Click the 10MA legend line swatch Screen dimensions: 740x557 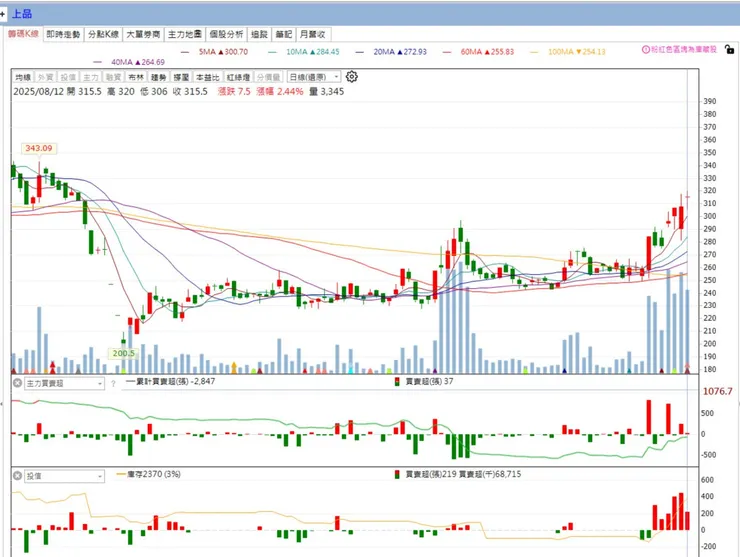pos(272,52)
